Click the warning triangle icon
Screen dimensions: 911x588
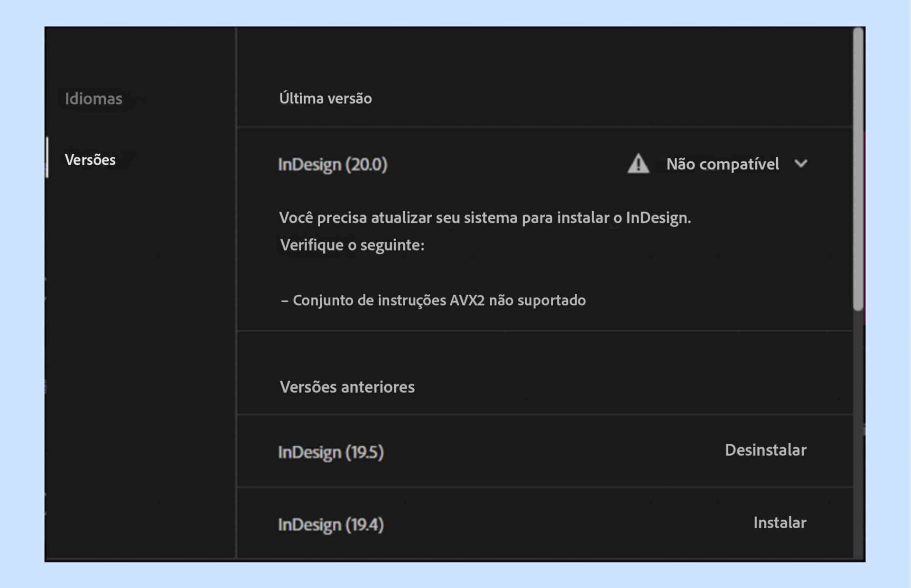638,164
